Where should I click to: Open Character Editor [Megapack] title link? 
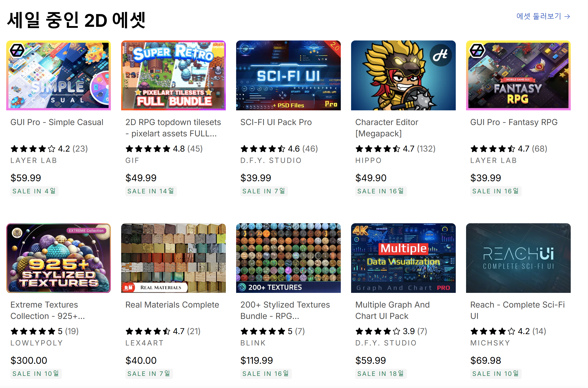387,128
